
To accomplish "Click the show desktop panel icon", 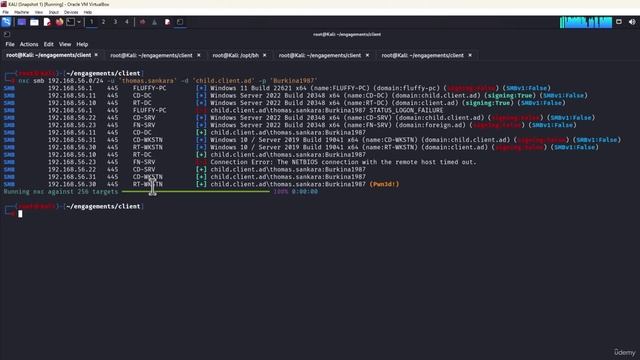I will (22, 22).
